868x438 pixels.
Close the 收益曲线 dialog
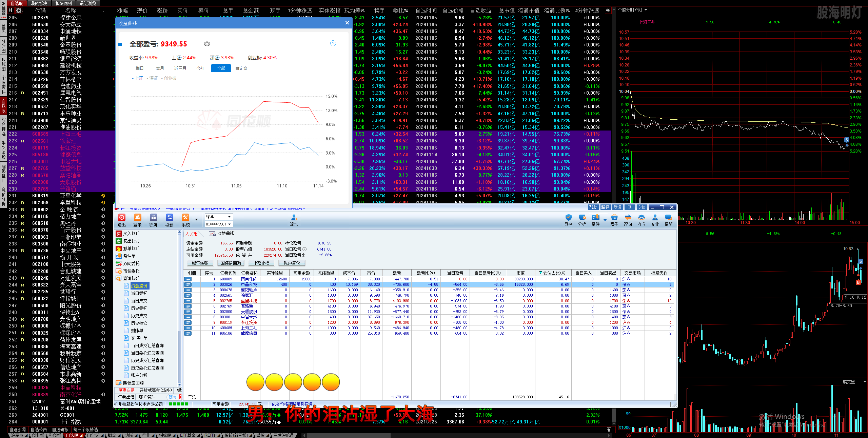pyautogui.click(x=347, y=23)
